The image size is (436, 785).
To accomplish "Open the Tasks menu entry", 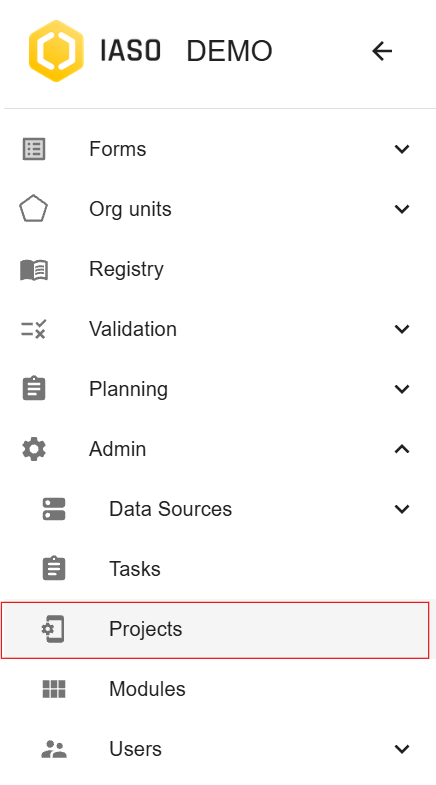I will tap(218, 569).
